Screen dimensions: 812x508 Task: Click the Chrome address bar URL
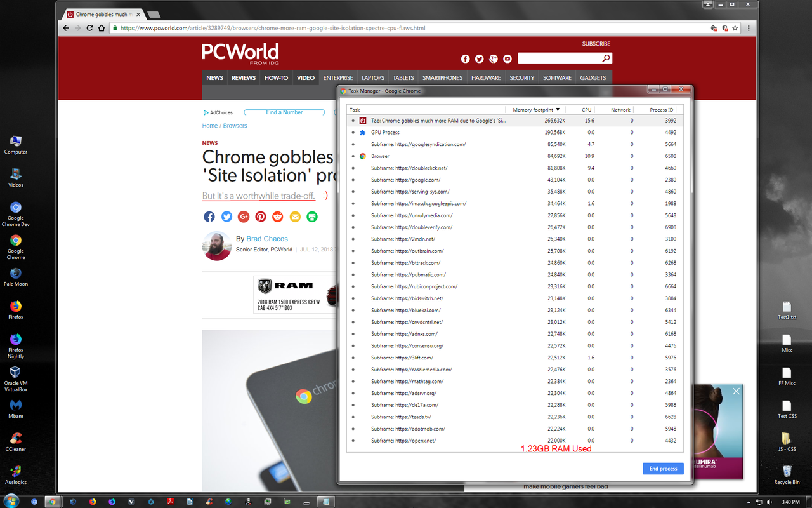pos(273,28)
